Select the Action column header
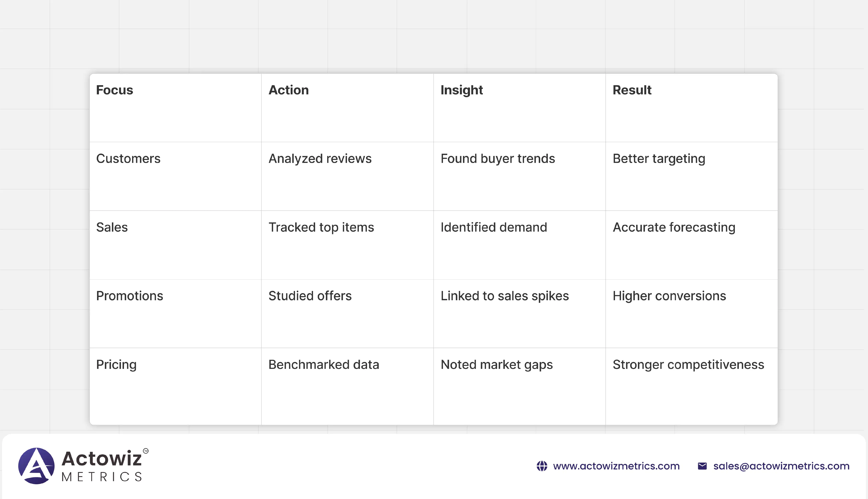868x499 pixels. click(288, 90)
